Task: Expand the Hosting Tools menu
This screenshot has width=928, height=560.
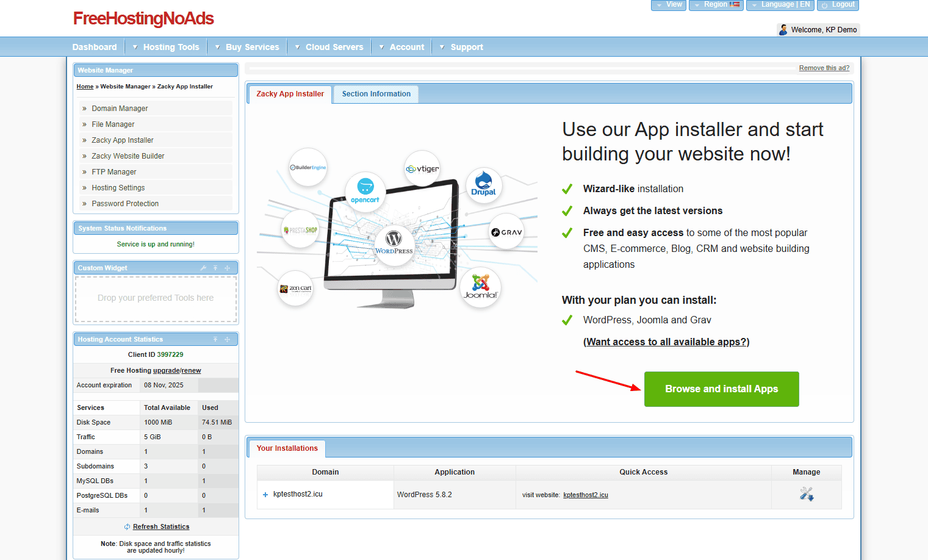Action: click(166, 47)
